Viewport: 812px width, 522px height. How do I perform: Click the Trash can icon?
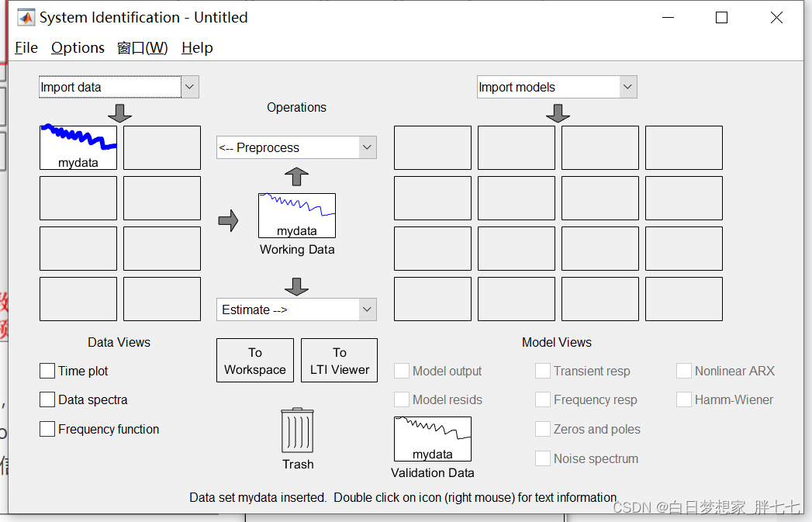coord(297,430)
